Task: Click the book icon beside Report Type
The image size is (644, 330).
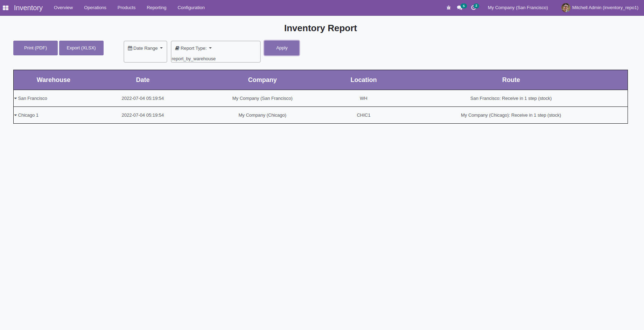Action: pos(177,48)
